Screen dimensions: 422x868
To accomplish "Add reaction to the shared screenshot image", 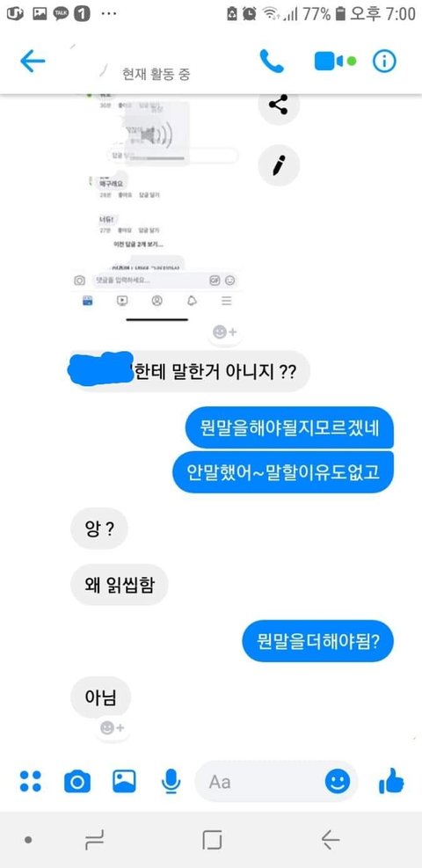I will tap(225, 332).
